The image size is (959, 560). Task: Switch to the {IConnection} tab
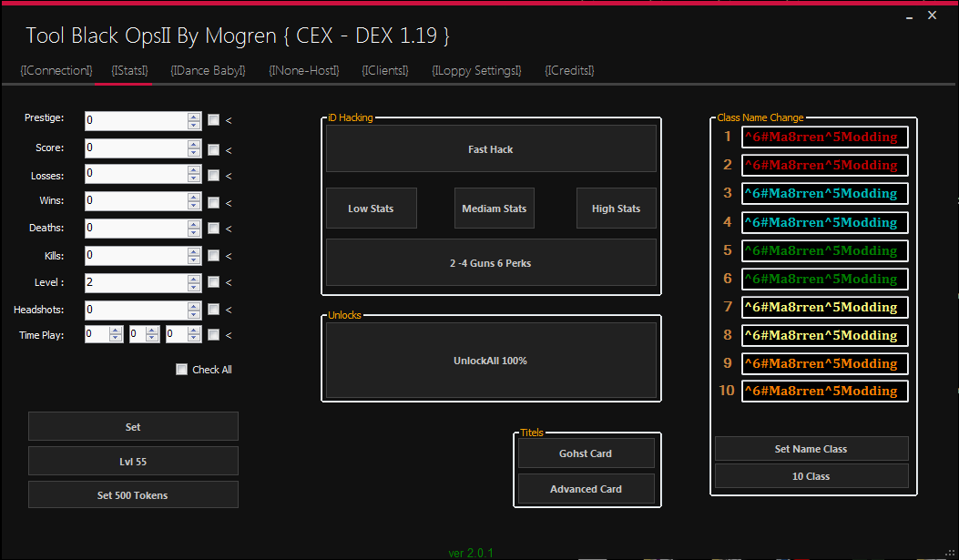(x=56, y=70)
